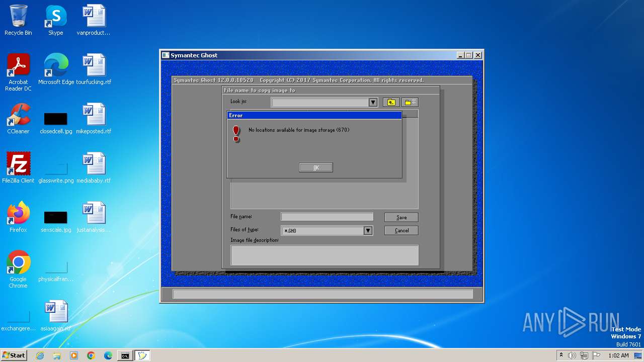The width and height of the screenshot is (644, 362).
Task: Select the mediababy.rtf file icon
Action: (94, 168)
